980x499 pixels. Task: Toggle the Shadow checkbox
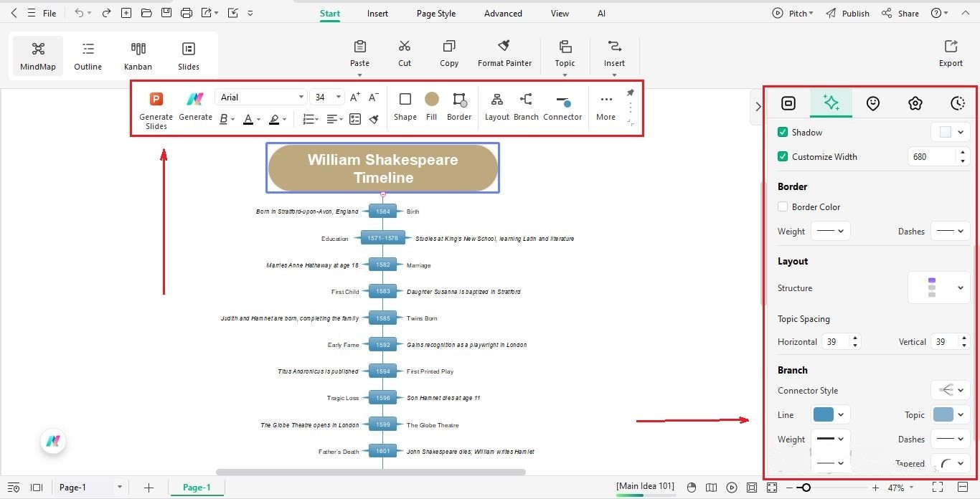[783, 132]
